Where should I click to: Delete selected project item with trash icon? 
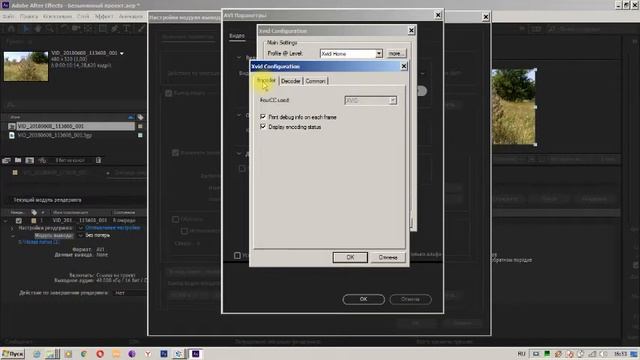pyautogui.click(x=98, y=160)
